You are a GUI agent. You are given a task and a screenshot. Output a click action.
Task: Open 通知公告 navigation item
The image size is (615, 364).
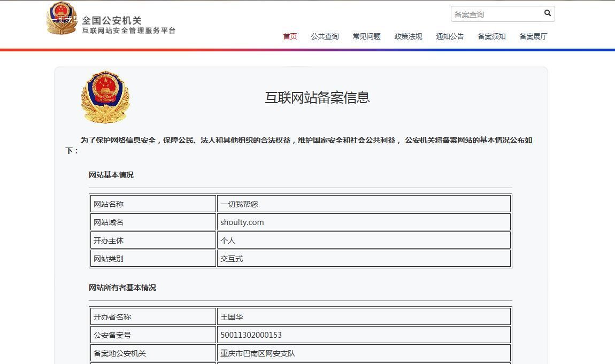click(450, 36)
